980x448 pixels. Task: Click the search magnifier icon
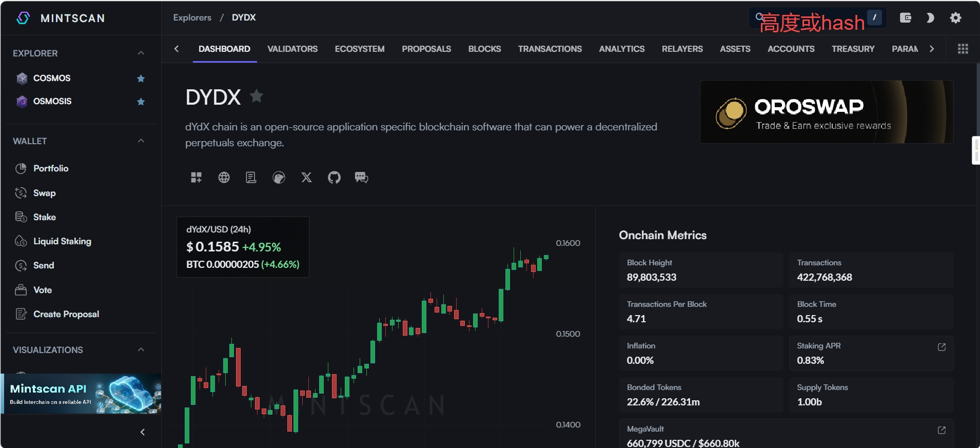(x=759, y=17)
